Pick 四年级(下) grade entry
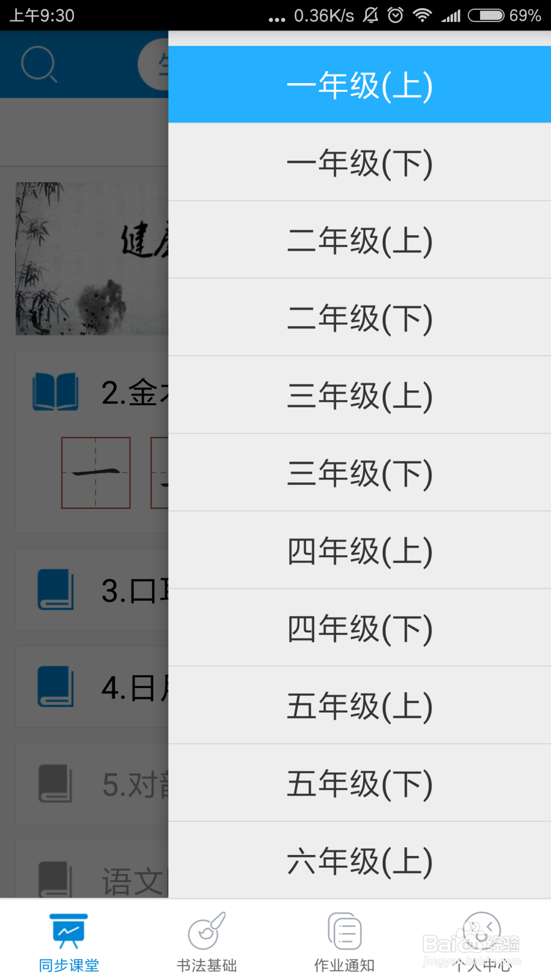Image resolution: width=551 pixels, height=980 pixels. click(x=360, y=628)
